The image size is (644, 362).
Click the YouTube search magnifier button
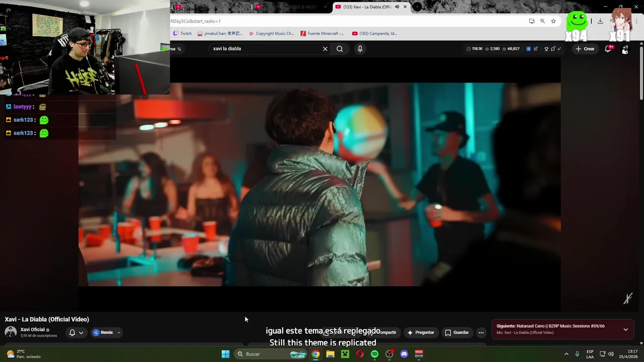(x=340, y=49)
